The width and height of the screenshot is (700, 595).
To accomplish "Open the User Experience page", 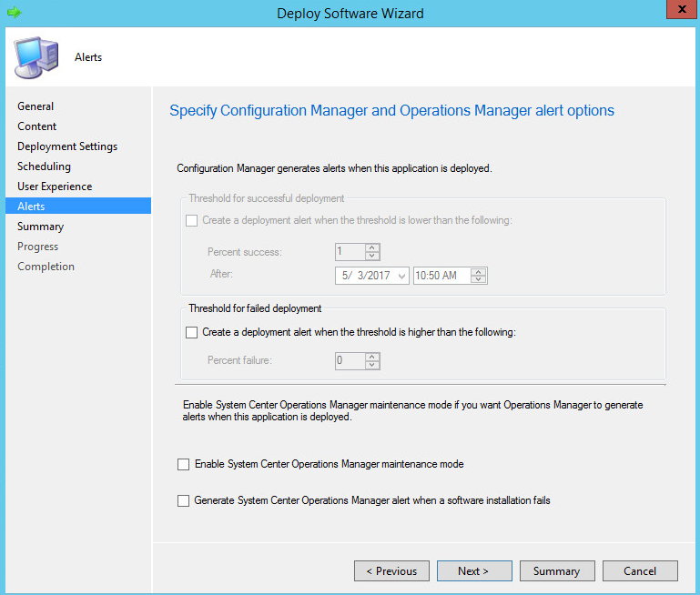I will click(55, 187).
